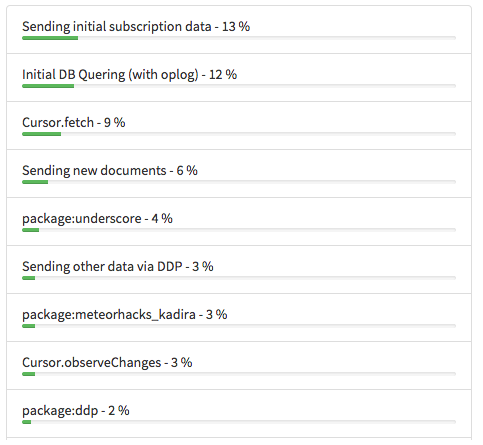Open 'Initial DB Quering (with oplog)' entry
The width and height of the screenshot is (483, 445).
point(239,77)
